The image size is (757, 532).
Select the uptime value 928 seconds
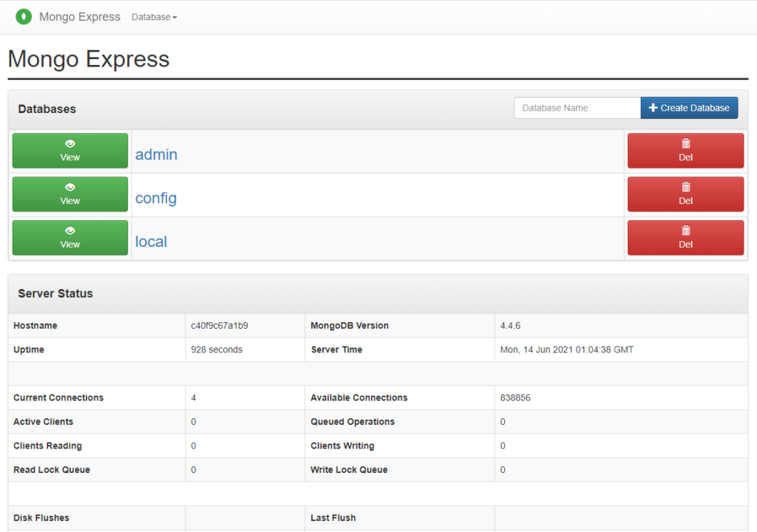click(x=217, y=349)
